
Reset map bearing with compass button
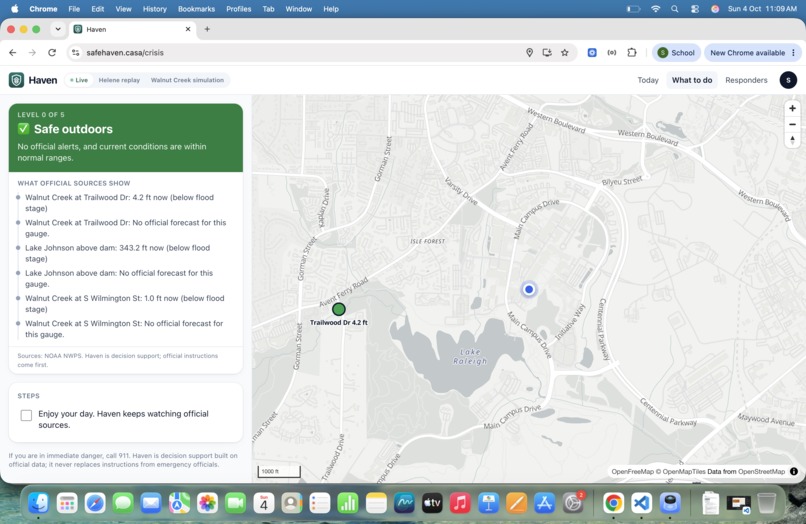(x=792, y=140)
